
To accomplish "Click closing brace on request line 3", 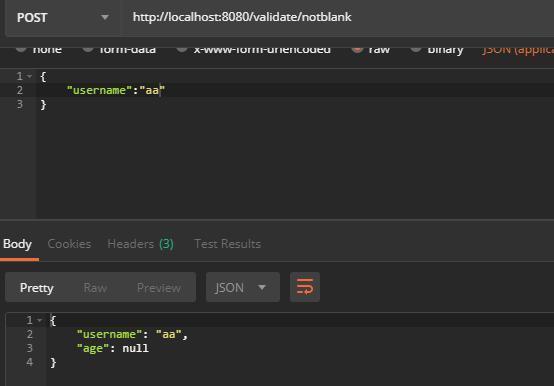I will [43, 105].
